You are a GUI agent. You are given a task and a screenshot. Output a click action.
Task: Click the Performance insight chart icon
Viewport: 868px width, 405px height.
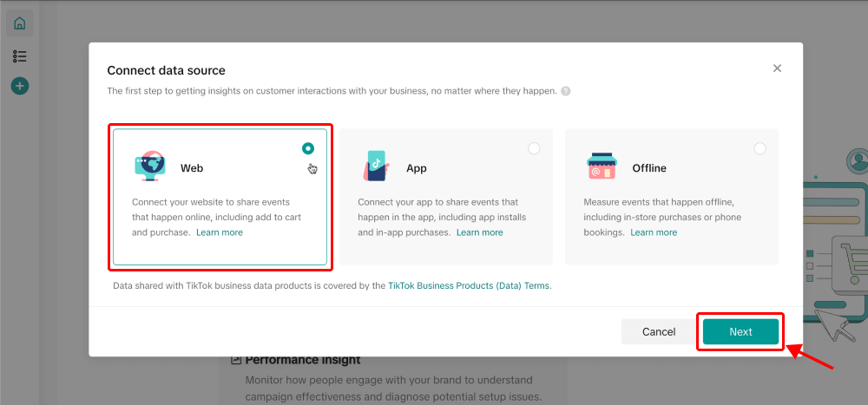pyautogui.click(x=236, y=360)
